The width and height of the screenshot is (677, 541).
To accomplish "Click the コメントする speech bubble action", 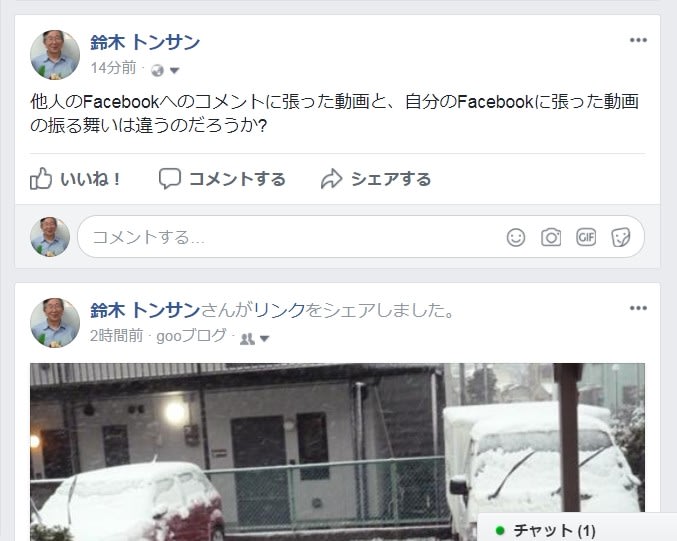I will (x=222, y=179).
